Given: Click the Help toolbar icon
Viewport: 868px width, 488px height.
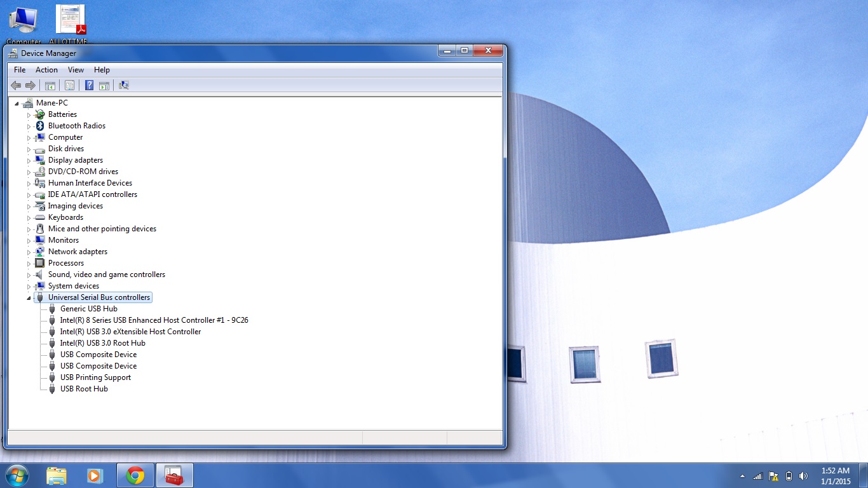Looking at the screenshot, I should tap(90, 85).
